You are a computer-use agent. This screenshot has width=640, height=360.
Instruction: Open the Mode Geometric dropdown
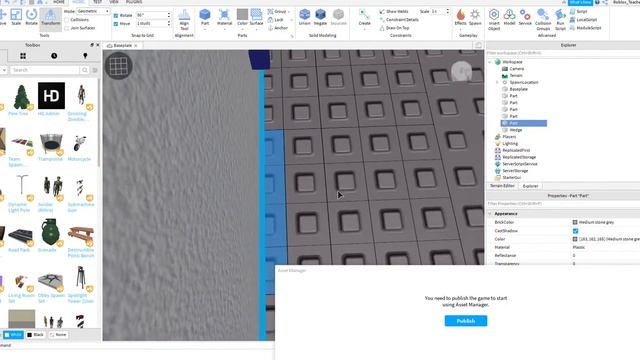[93, 11]
